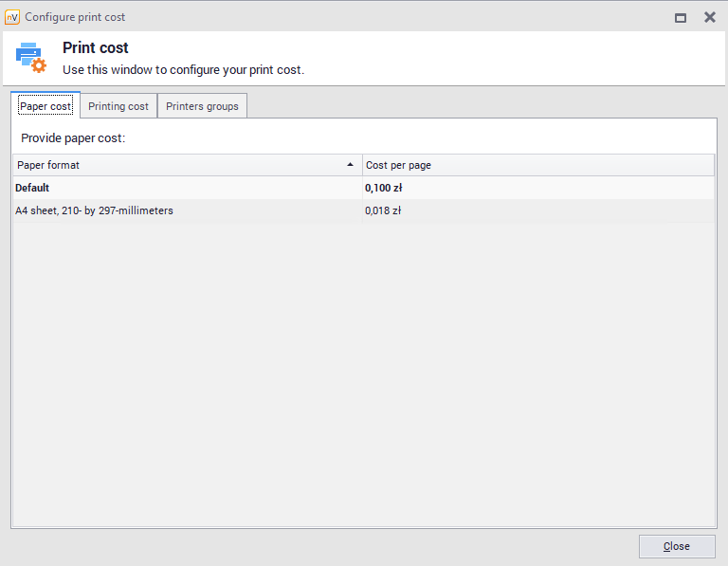Click the Print cost heading text
Image resolution: width=728 pixels, height=566 pixels.
coord(96,47)
